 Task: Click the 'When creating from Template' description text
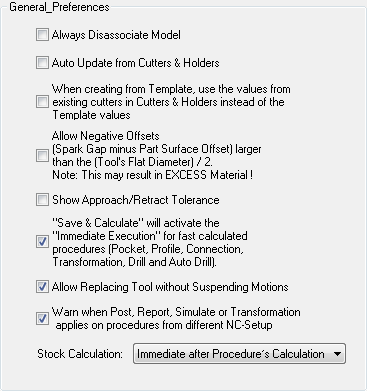tap(171, 102)
